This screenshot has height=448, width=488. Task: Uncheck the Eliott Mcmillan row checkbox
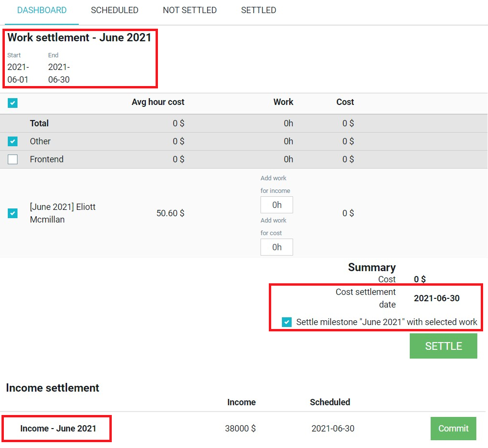[13, 213]
